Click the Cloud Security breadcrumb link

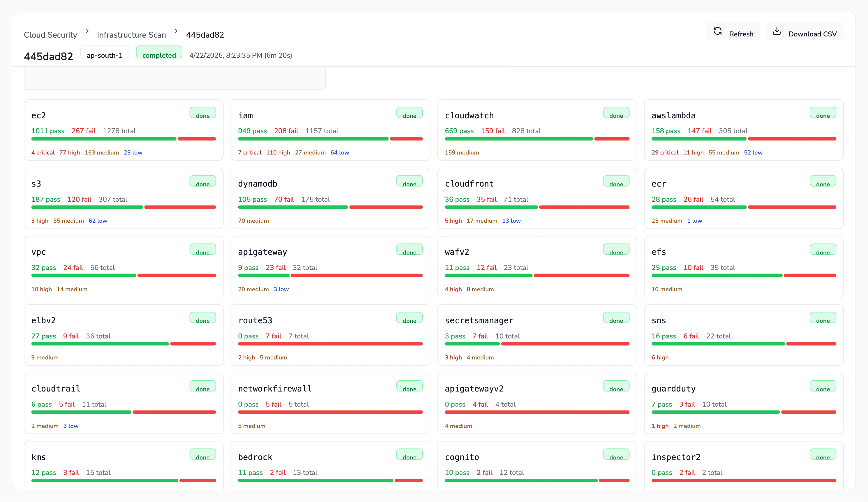click(x=50, y=35)
